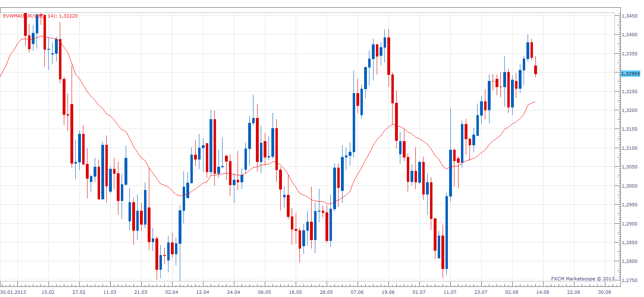
Task: Click the EVWMA(EUR/USD, 14) indicator label
Action: (40, 16)
